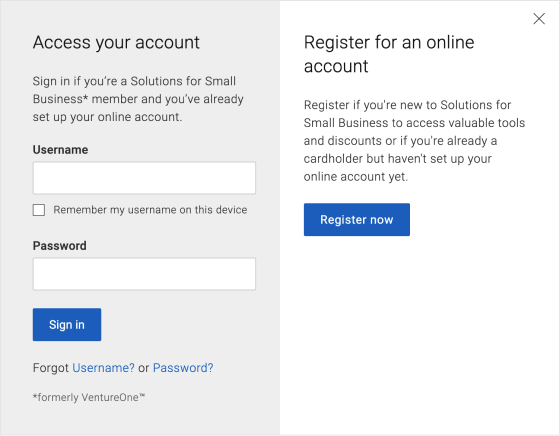Focus the Password text field
The width and height of the screenshot is (560, 436).
tap(144, 274)
